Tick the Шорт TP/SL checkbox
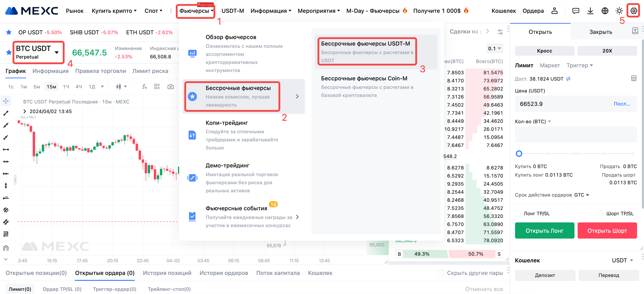 click(600, 213)
